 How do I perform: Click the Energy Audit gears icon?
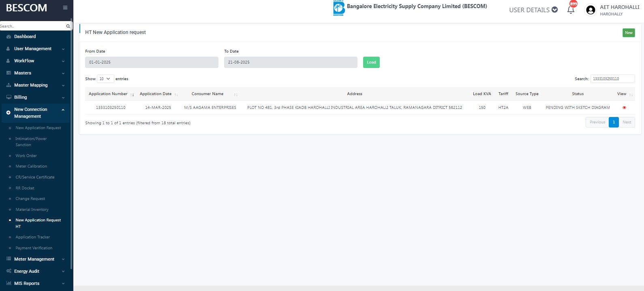(x=9, y=271)
